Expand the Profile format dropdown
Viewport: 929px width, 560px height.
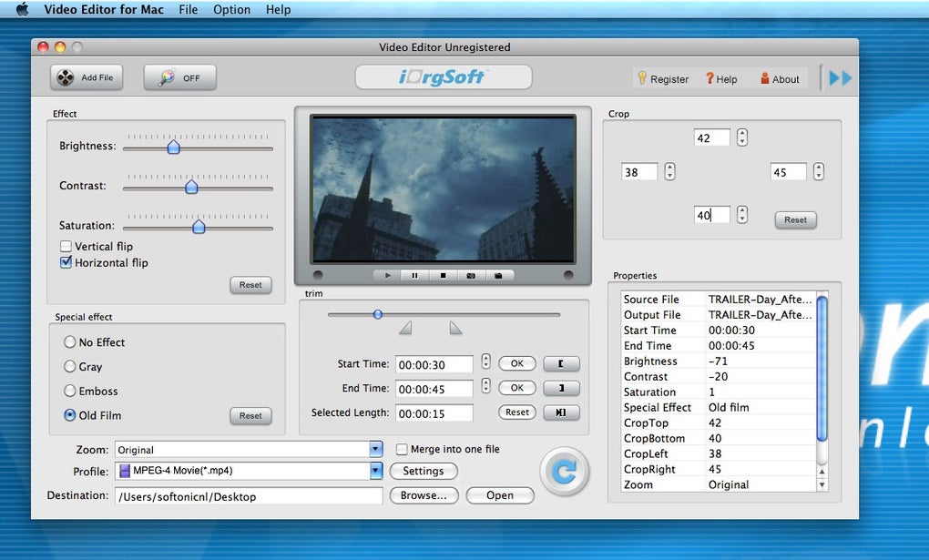click(x=375, y=471)
